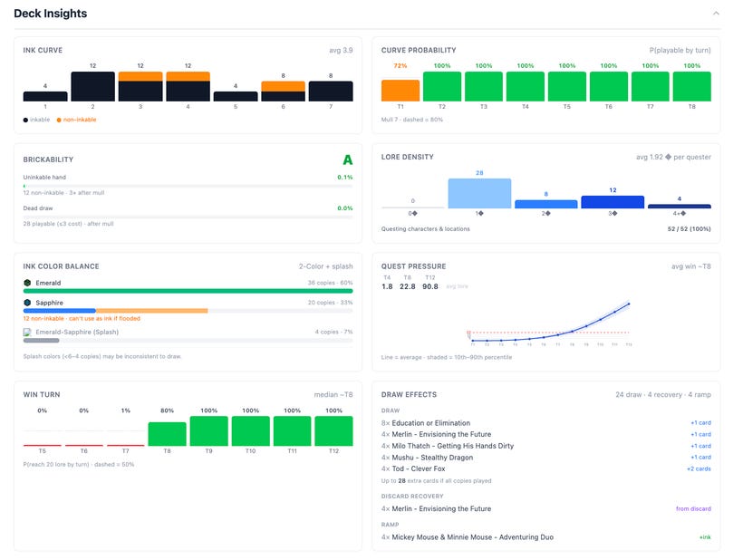Click the 28-count light blue lore bar
The image size is (743, 560).
(x=479, y=193)
